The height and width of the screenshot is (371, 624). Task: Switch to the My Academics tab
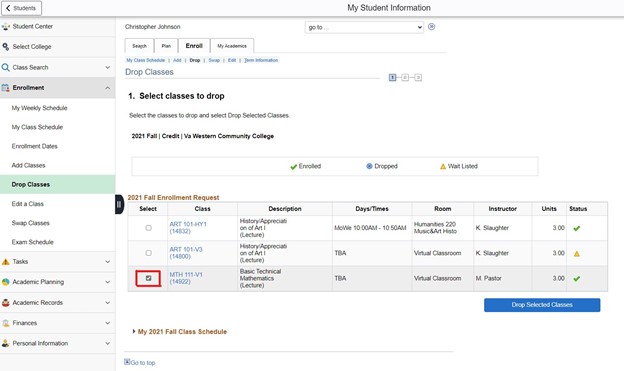pos(232,46)
